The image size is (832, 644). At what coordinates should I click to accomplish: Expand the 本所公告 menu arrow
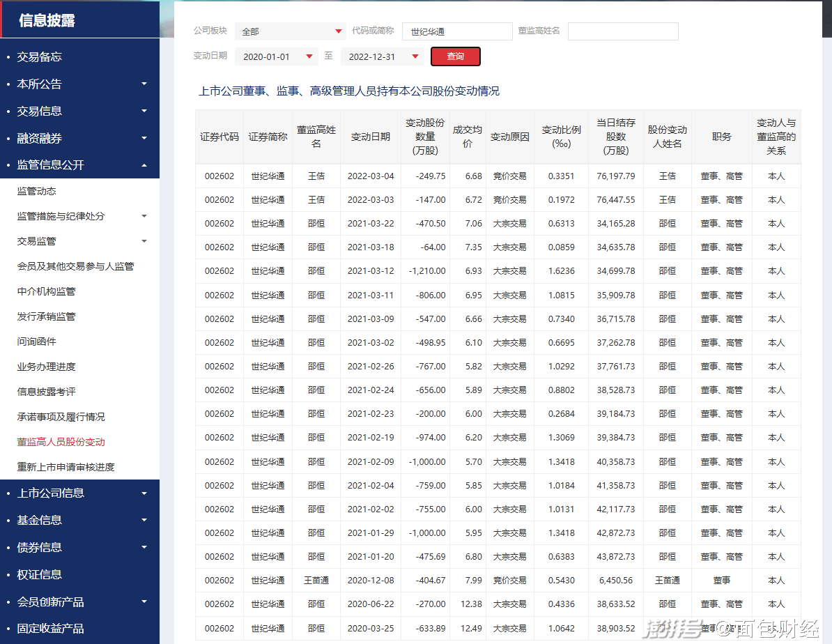144,84
